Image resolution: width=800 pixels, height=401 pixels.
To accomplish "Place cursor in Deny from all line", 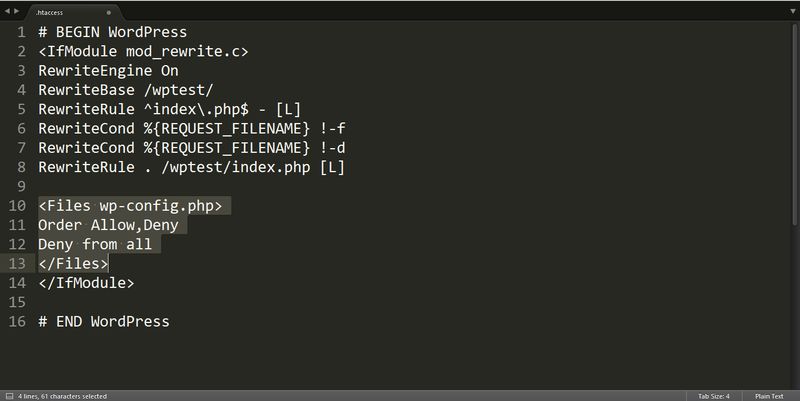I will click(95, 244).
